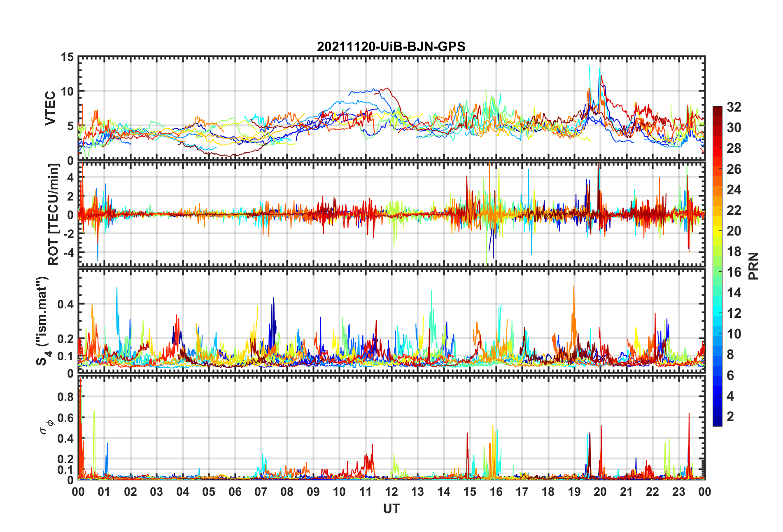Click the plot title 20211120-UiB-BJN-GPS
The width and height of the screenshot is (783, 532).
click(x=391, y=47)
